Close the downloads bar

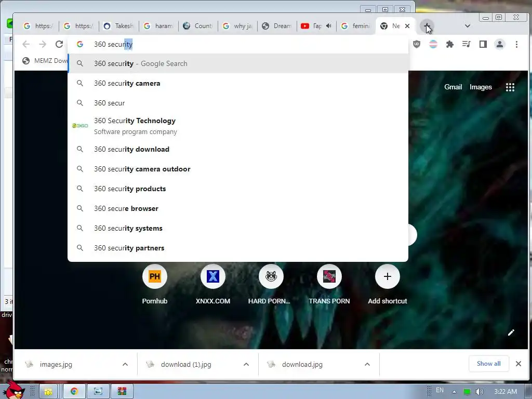(518, 364)
